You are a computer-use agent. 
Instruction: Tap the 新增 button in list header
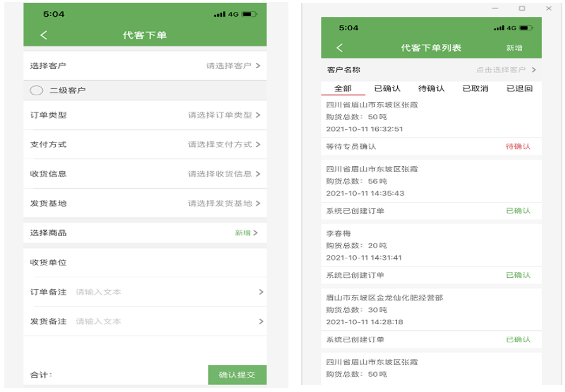pos(514,48)
